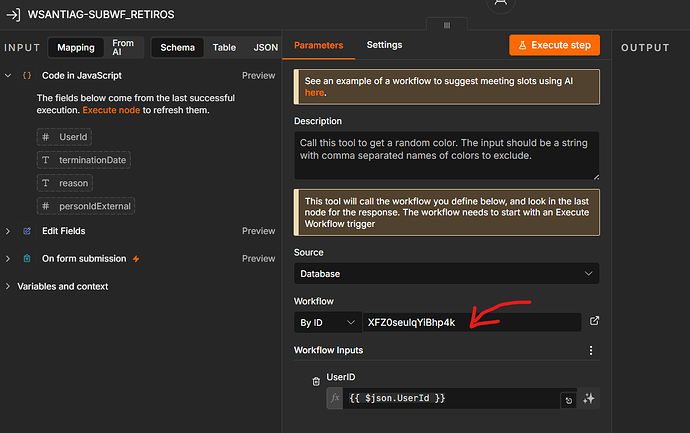Click the personIdExternal schema field pill
The height and width of the screenshot is (433, 690).
pyautogui.click(x=86, y=206)
